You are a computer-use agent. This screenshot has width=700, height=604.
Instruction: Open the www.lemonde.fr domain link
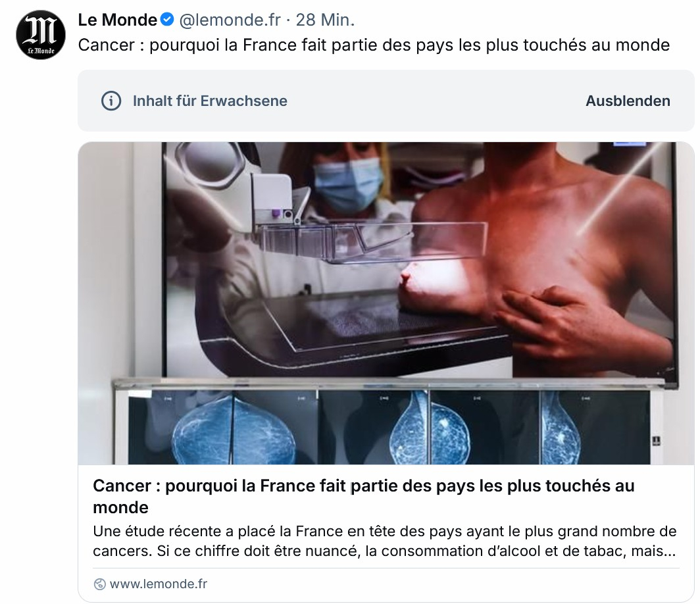[159, 584]
